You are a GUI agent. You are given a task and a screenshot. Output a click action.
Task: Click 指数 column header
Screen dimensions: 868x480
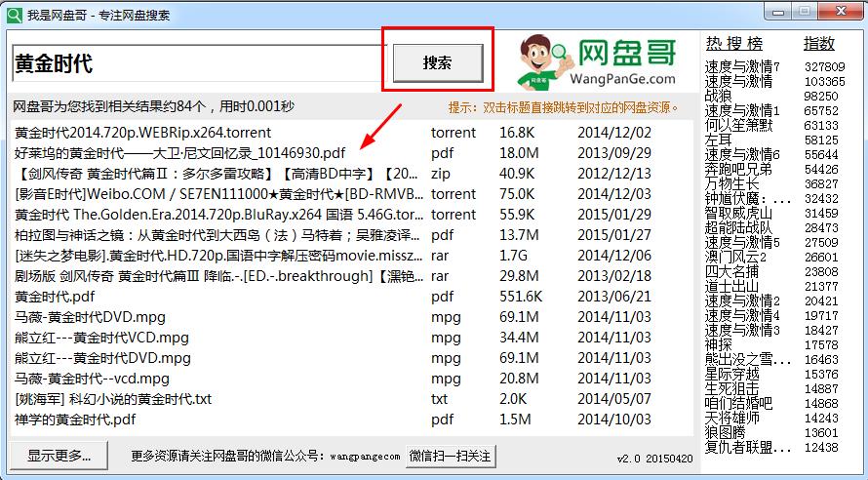click(x=818, y=44)
